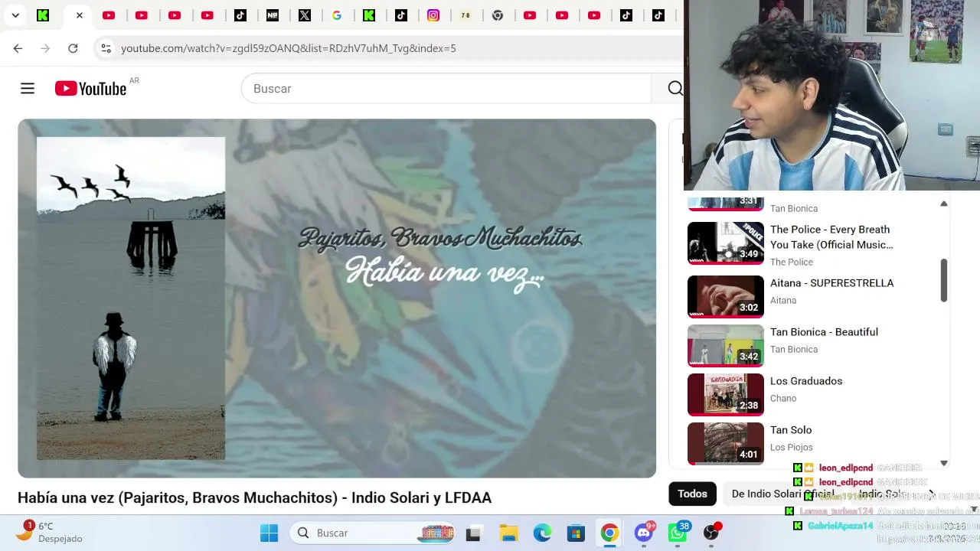Focus the browser address bar URL
980x551 pixels.
pos(289,48)
